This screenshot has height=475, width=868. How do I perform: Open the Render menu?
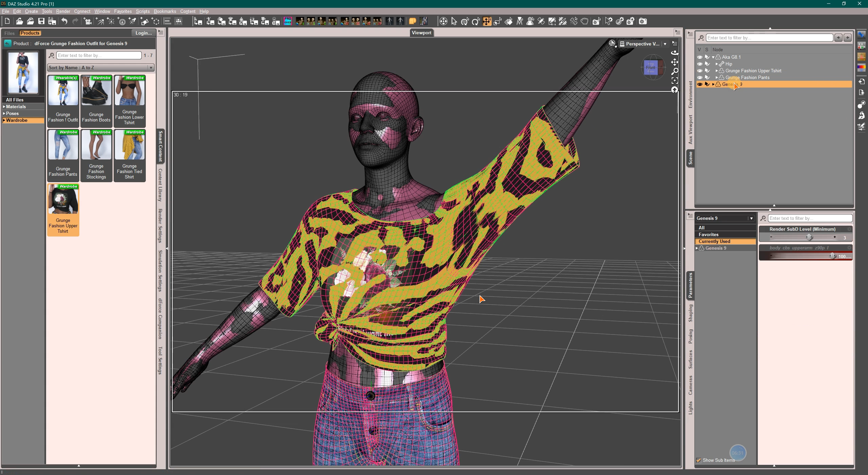[63, 11]
